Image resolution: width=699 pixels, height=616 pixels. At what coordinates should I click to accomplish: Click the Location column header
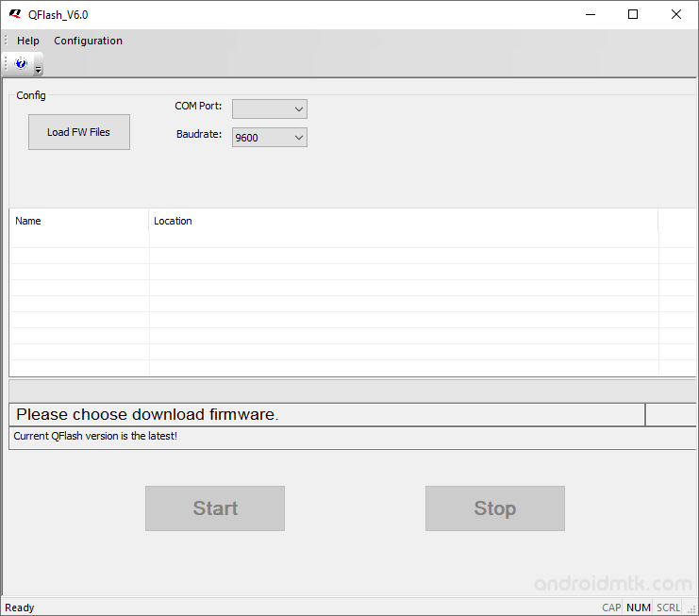[403, 221]
